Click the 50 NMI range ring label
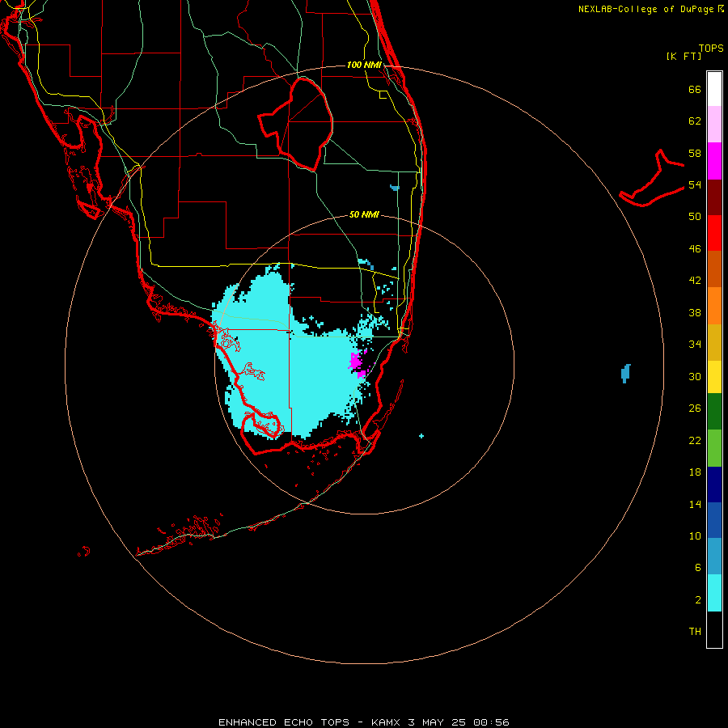Screen dimensions: 728x728 coord(364,214)
